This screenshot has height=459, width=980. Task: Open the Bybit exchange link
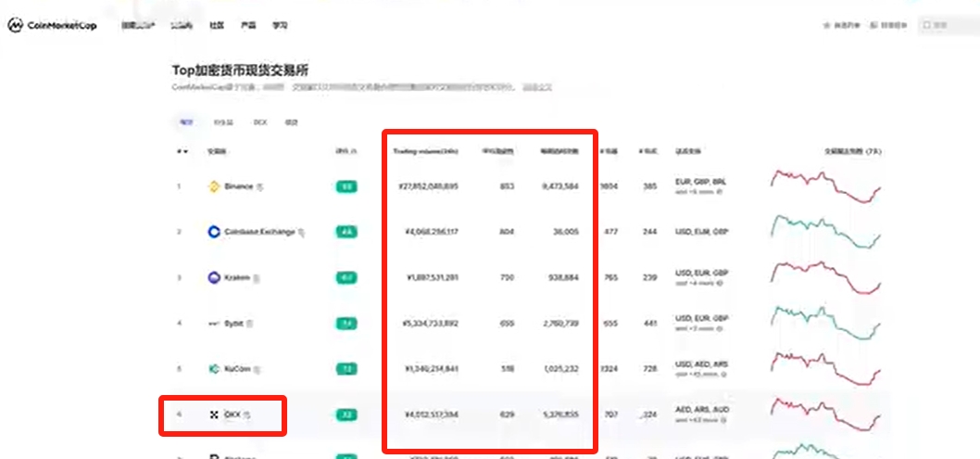(234, 324)
